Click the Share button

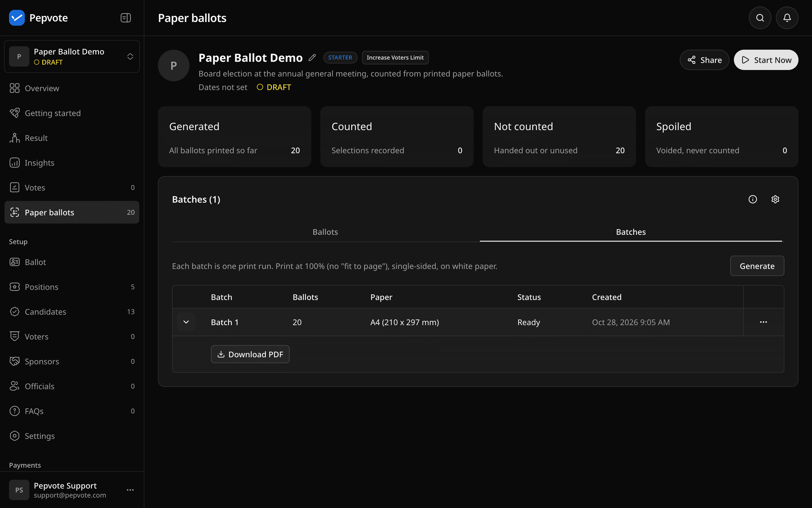point(704,60)
